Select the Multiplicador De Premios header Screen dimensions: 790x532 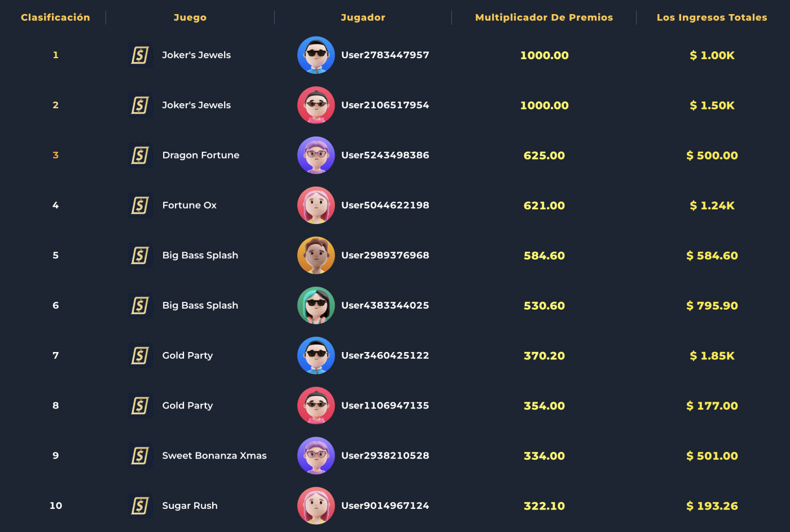tap(544, 17)
